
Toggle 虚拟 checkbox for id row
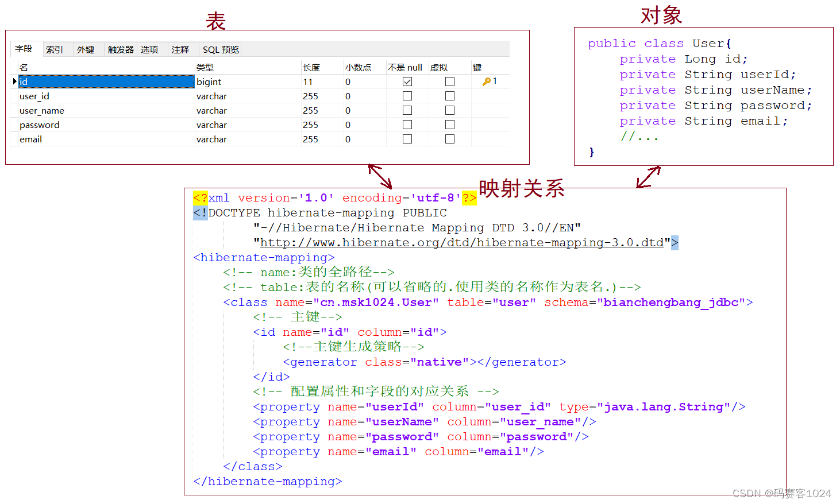[x=450, y=82]
